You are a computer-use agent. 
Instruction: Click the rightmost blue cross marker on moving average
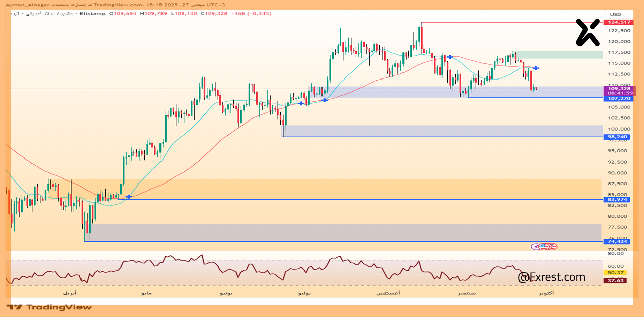(537, 68)
